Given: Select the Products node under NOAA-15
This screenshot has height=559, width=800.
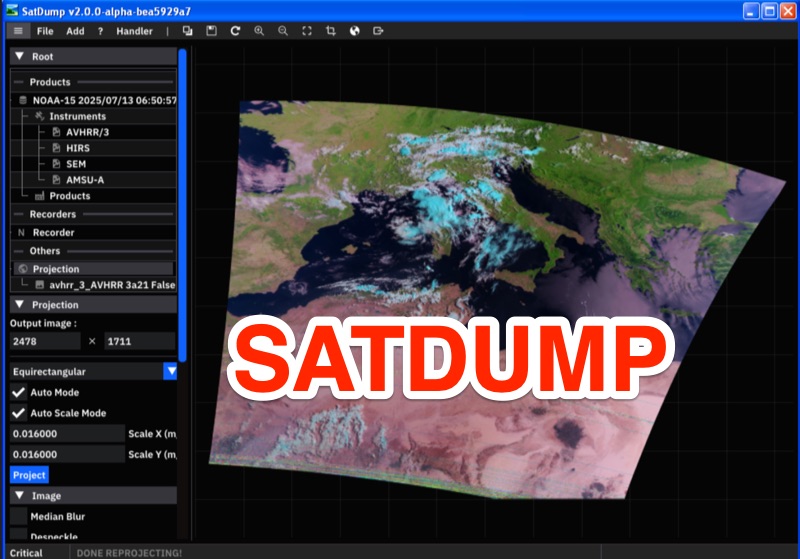Looking at the screenshot, I should pos(70,196).
